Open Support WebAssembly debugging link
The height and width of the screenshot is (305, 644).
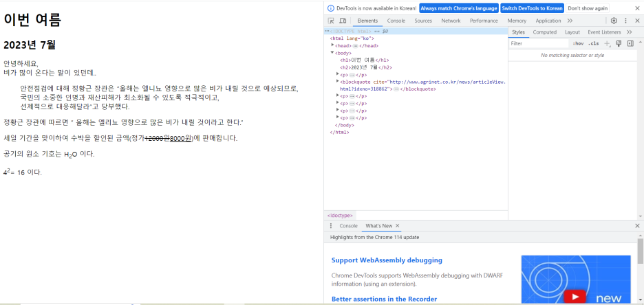pos(387,260)
